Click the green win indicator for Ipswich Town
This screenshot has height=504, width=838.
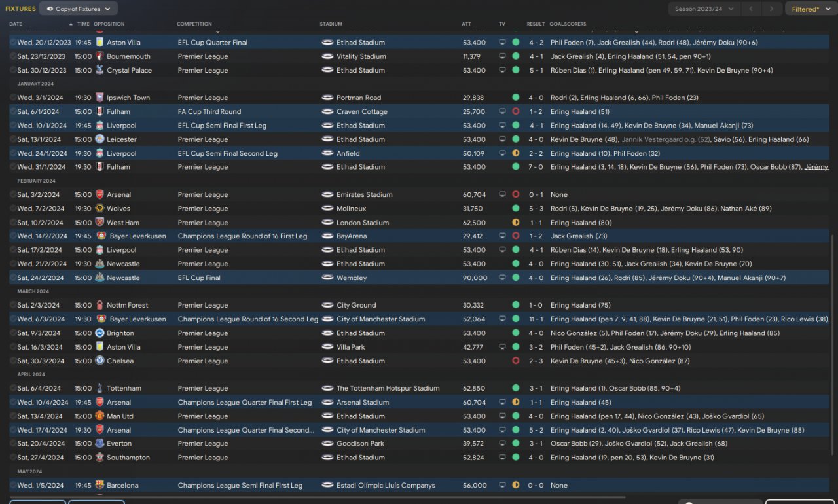point(516,98)
